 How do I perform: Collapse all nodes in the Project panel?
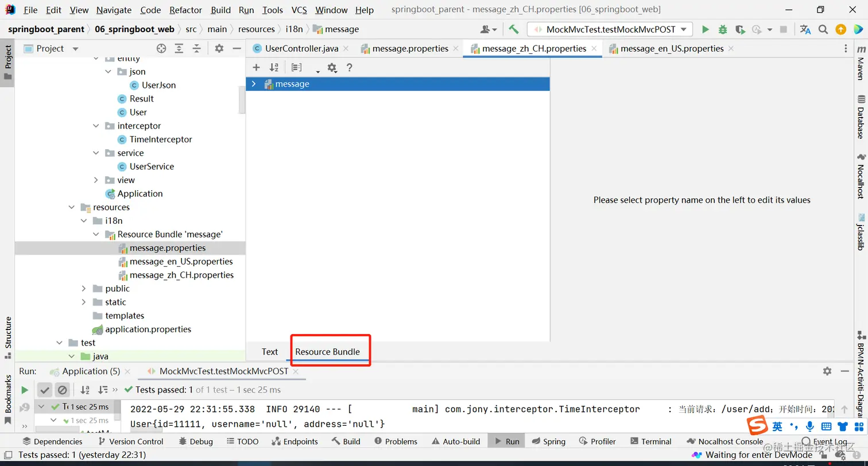[197, 49]
